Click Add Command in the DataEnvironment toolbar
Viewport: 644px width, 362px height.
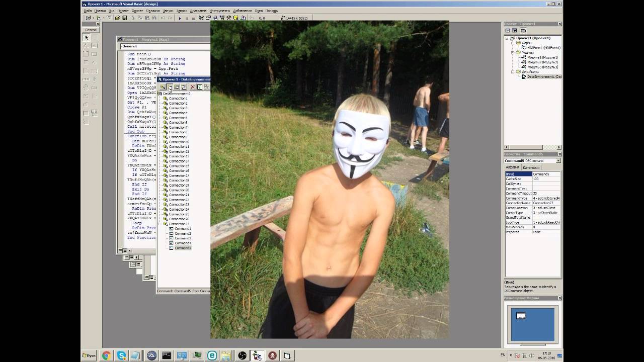click(170, 87)
